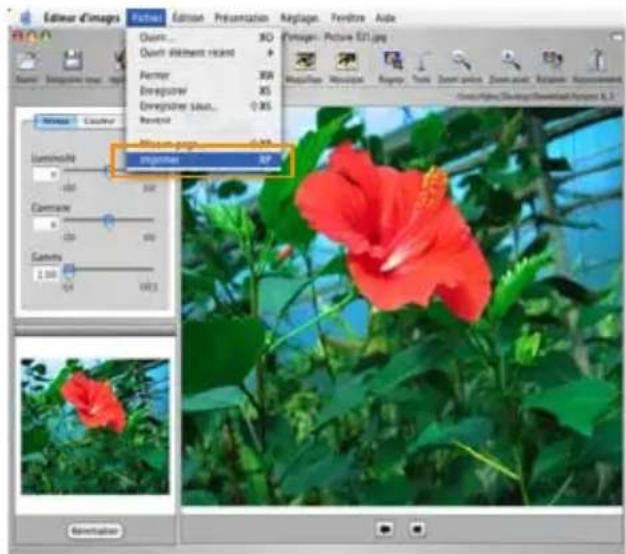Choose Enregistrer sous... in the Fichier menu

coord(204,106)
